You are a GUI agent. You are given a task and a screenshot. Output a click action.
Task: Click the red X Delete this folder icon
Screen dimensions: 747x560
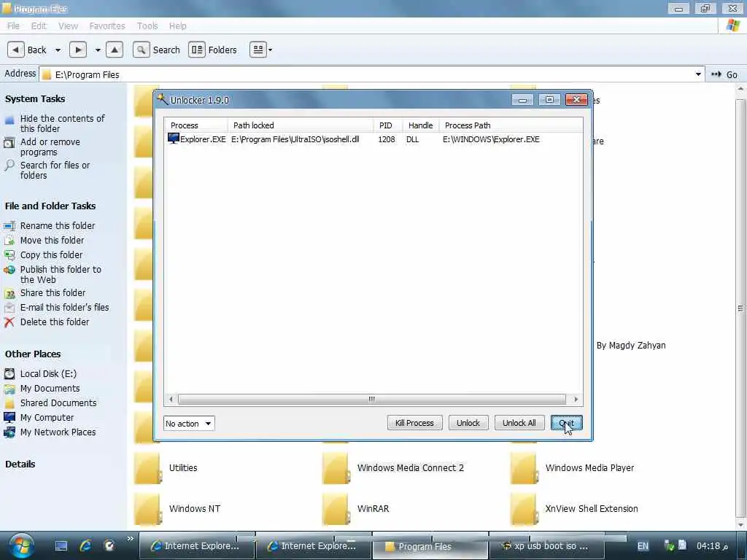click(x=9, y=322)
